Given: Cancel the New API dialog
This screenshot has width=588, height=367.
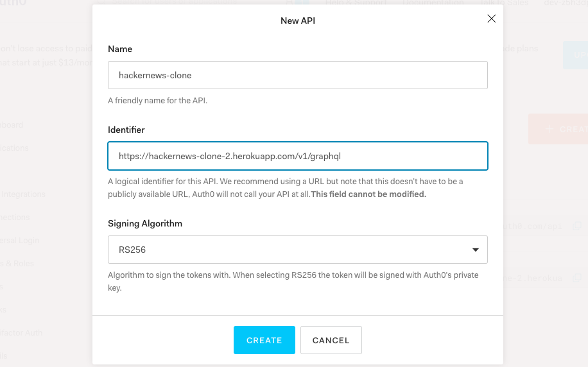Looking at the screenshot, I should pyautogui.click(x=331, y=340).
